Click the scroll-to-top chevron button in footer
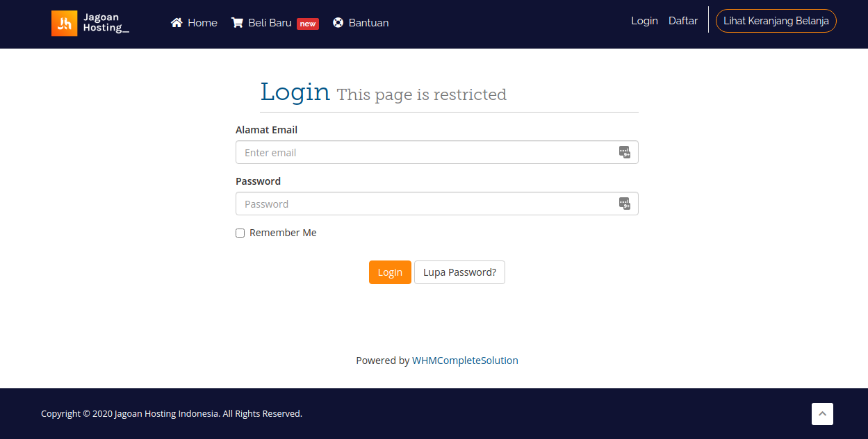 [x=822, y=414]
